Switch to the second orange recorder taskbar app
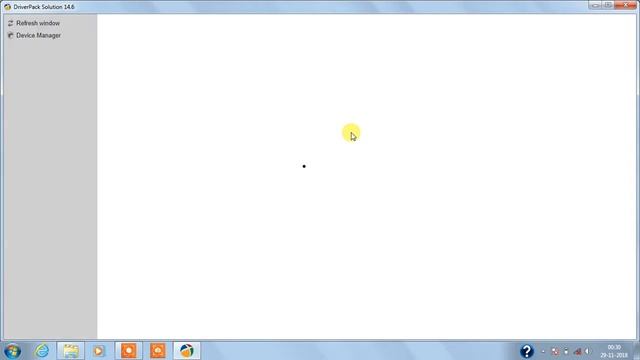 [158, 351]
